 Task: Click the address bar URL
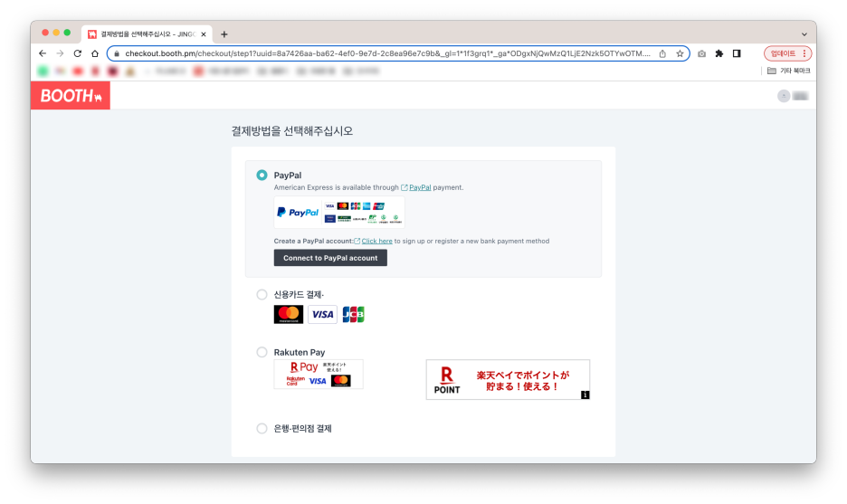387,53
